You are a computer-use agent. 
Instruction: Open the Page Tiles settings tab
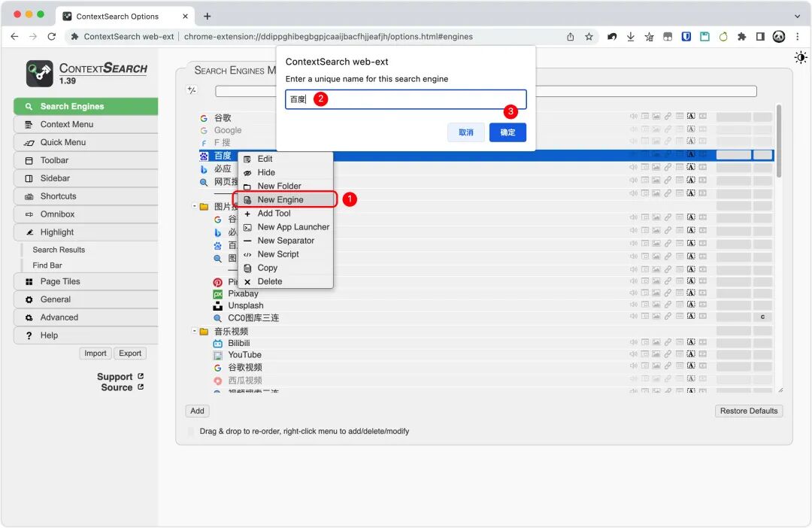[x=86, y=281]
